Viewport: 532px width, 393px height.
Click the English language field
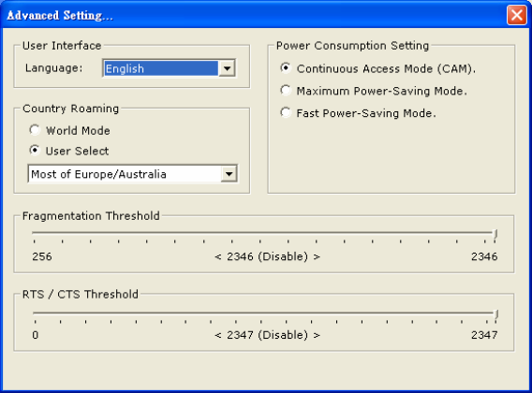tap(161, 68)
